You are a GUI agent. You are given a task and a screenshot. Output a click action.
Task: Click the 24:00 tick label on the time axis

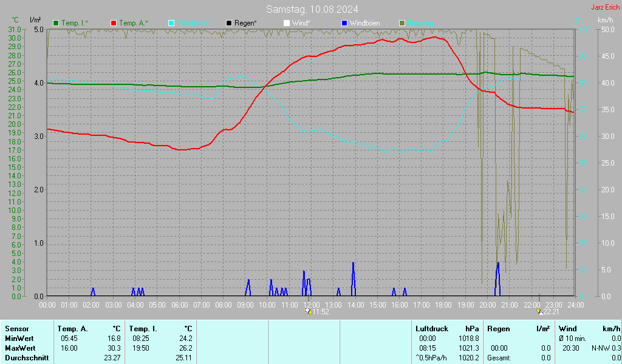coord(576,305)
